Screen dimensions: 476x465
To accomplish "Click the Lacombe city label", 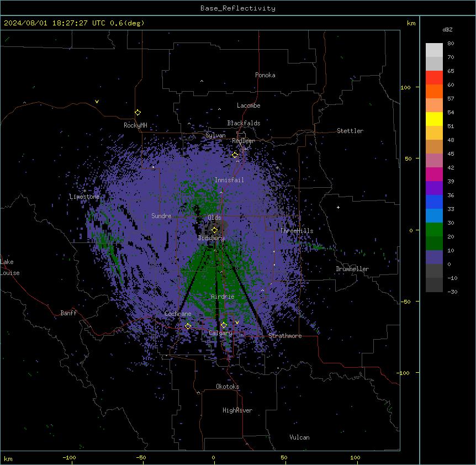I will click(248, 105).
